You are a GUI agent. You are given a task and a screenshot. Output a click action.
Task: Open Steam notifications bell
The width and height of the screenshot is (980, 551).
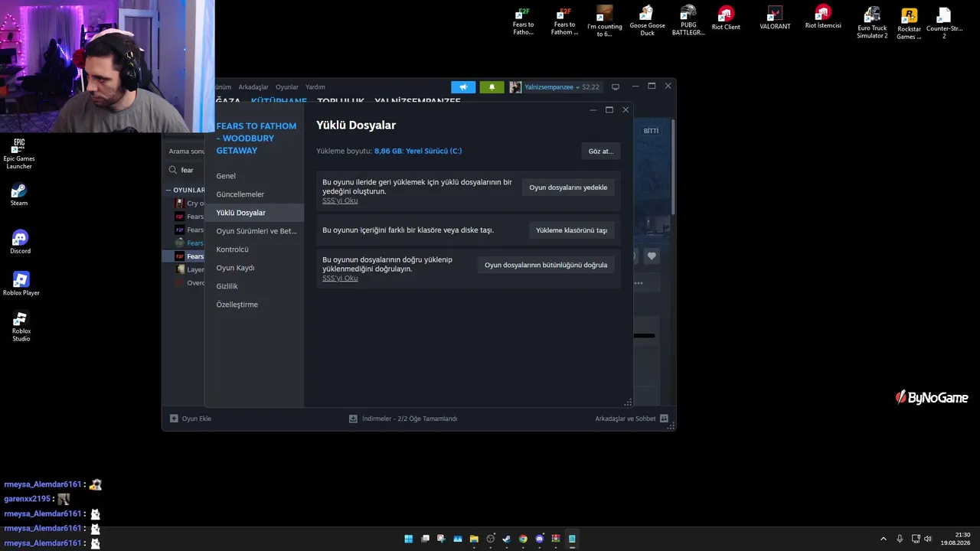point(492,87)
